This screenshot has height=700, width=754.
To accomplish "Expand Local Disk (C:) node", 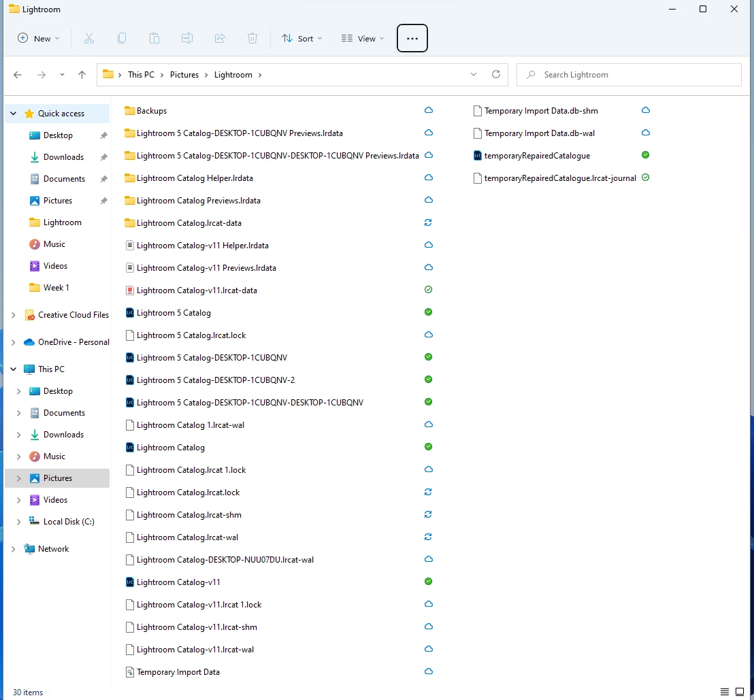I will pos(19,522).
